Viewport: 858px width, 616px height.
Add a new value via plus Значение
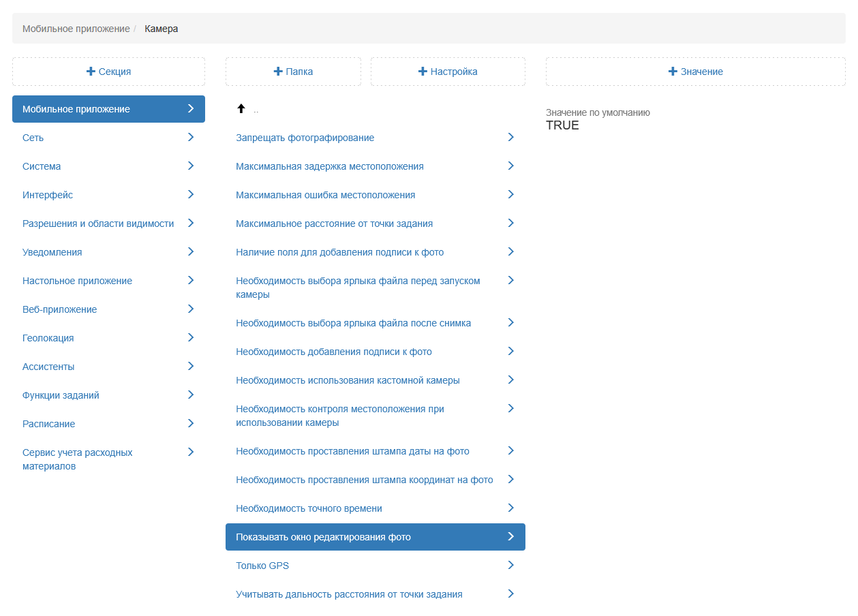pyautogui.click(x=695, y=72)
